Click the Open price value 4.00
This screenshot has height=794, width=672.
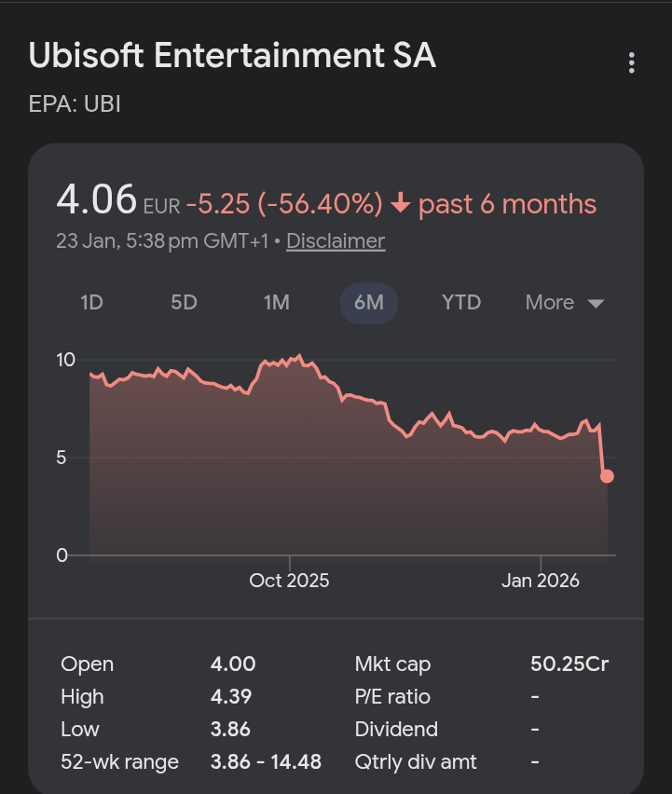click(232, 664)
